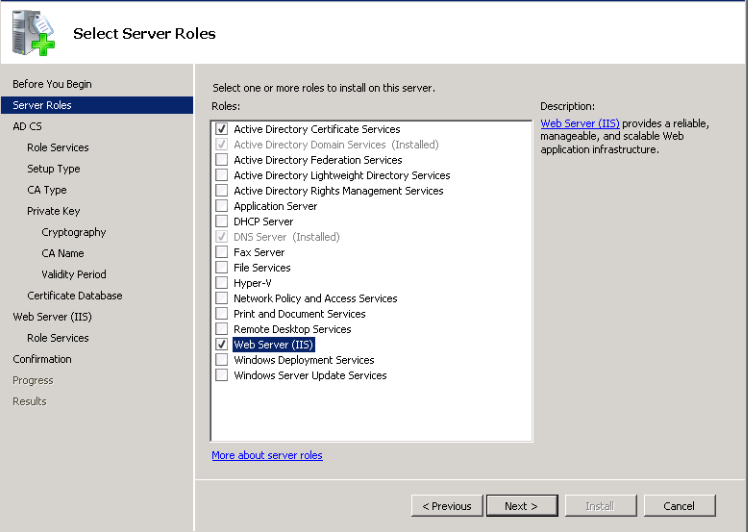This screenshot has height=532, width=748.
Task: Tick the Application Server checkbox
Action: coord(221,206)
